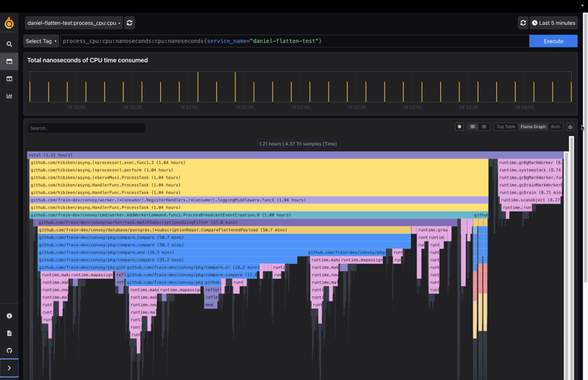Viewport: 588px width, 380px height.
Task: Switch flame graph to left-aligned layout
Action: click(x=473, y=126)
